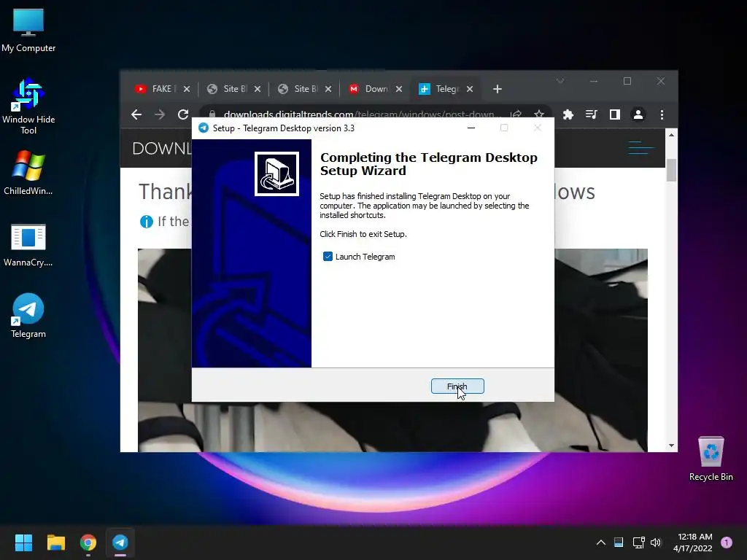Viewport: 747px width, 560px height.
Task: Click the Chrome address bar URL
Action: tap(362, 114)
